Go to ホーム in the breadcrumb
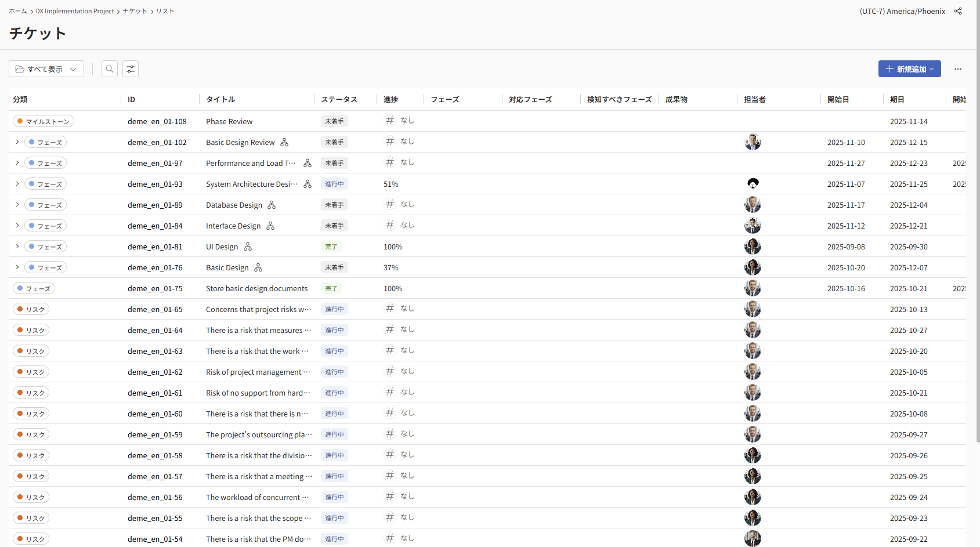The image size is (980, 547). click(x=18, y=11)
